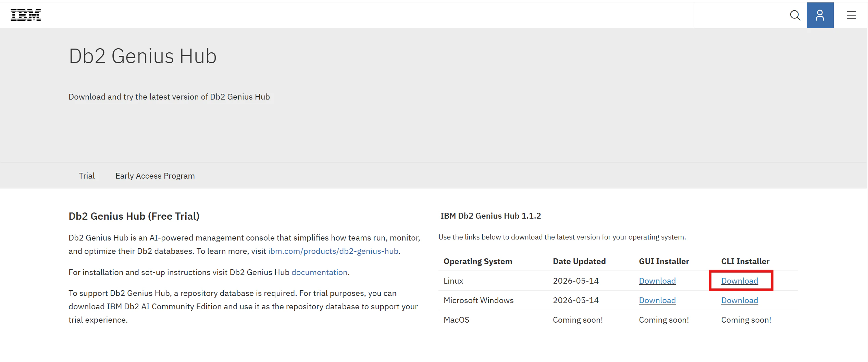Screen dimensions: 868x362
Task: Download the Microsoft Windows CLI installer
Action: [740, 300]
